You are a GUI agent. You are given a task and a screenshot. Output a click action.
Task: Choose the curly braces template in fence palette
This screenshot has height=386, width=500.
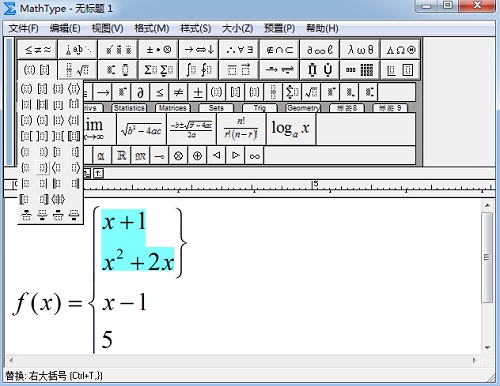point(58,89)
